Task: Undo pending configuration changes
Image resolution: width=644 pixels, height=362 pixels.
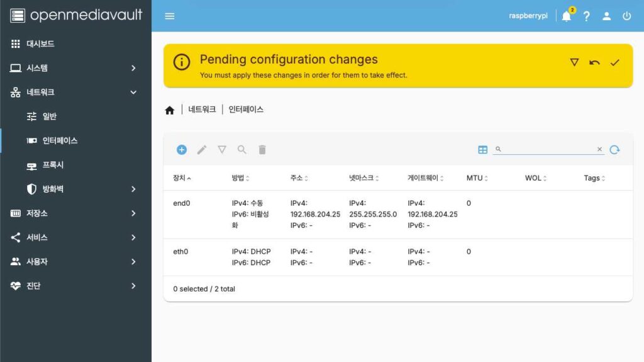Action: 594,62
